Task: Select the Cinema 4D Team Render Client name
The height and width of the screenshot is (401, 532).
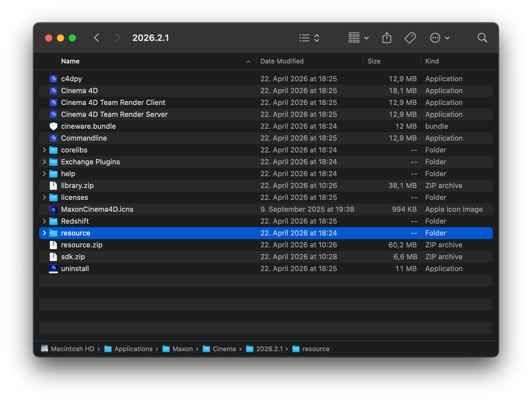Action: point(113,103)
